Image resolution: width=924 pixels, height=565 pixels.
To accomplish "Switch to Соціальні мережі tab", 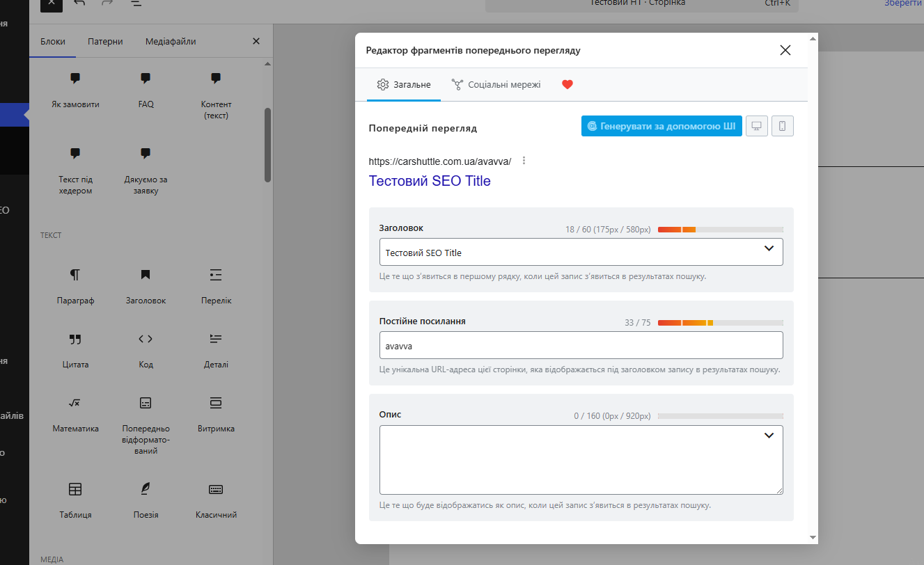I will point(496,85).
